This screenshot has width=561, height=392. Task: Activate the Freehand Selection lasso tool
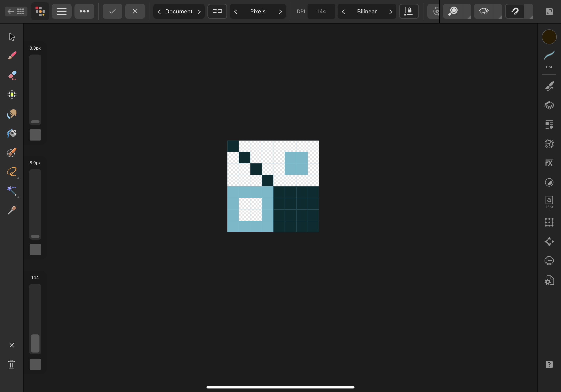pos(12,172)
